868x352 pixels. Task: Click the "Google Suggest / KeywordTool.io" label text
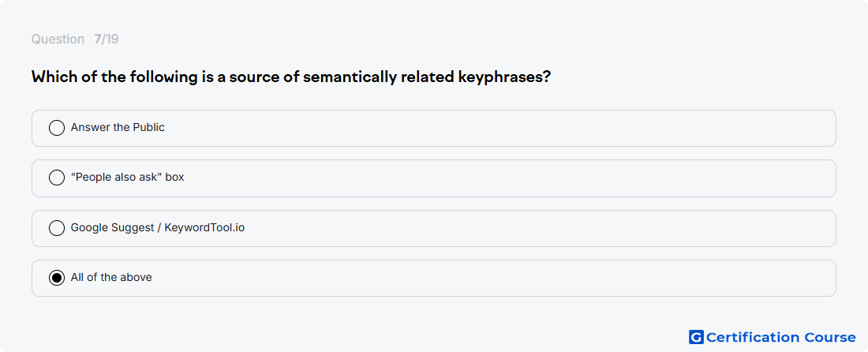tap(158, 227)
